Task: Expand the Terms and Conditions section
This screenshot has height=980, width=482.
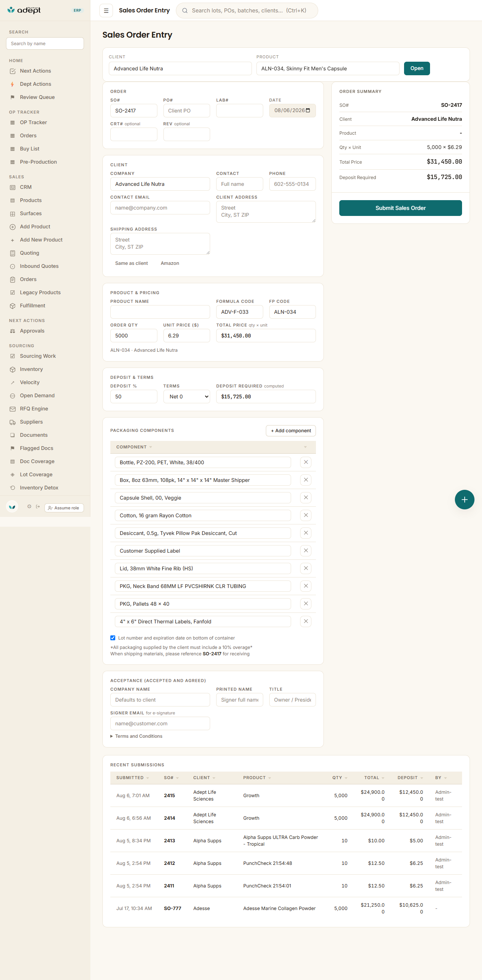Action: coord(136,736)
